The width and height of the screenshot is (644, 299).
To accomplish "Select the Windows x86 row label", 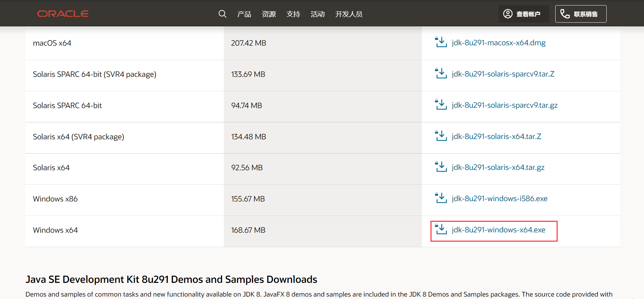I will coord(55,199).
